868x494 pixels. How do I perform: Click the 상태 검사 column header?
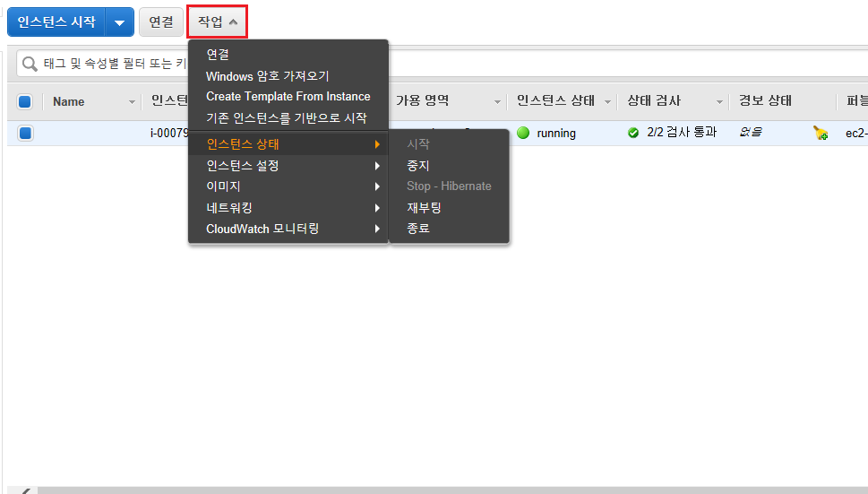654,100
